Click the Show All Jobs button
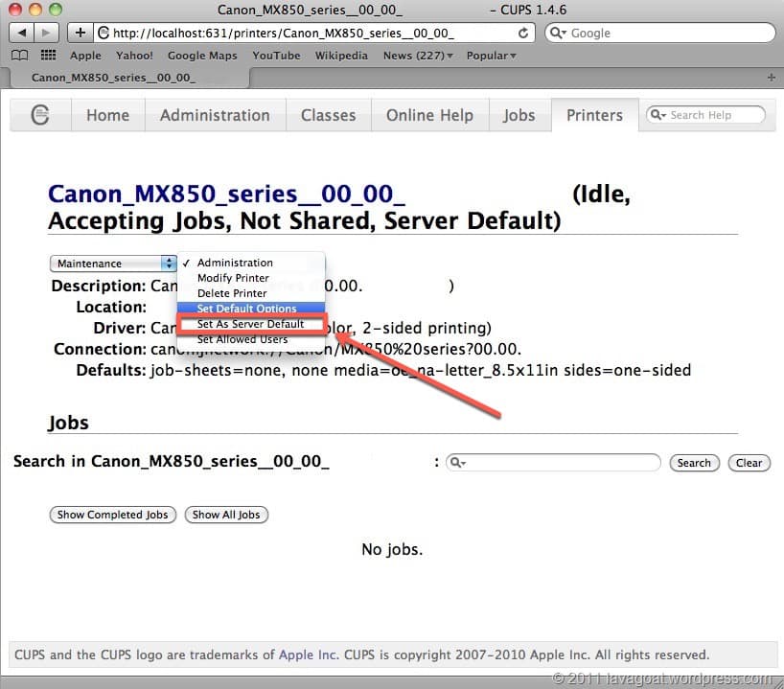784x689 pixels. coord(226,515)
